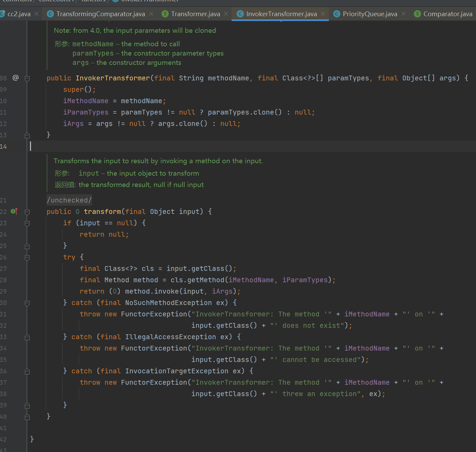The height and width of the screenshot is (452, 476).
Task: Collapse the InvokerTransformer constructor fold marker
Action: point(27,78)
